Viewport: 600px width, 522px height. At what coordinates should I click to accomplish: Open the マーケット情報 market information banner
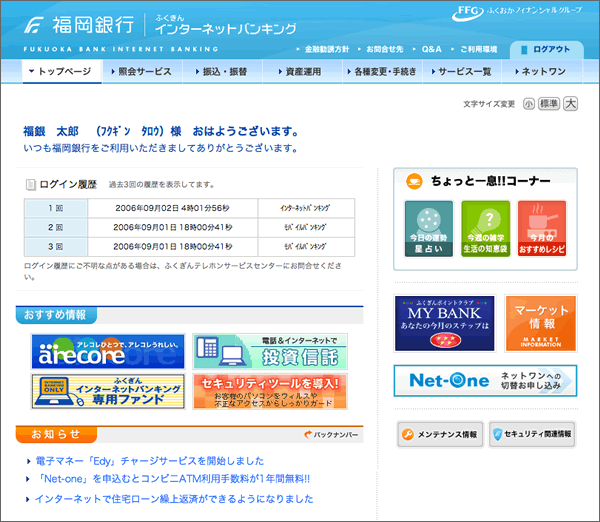(541, 323)
